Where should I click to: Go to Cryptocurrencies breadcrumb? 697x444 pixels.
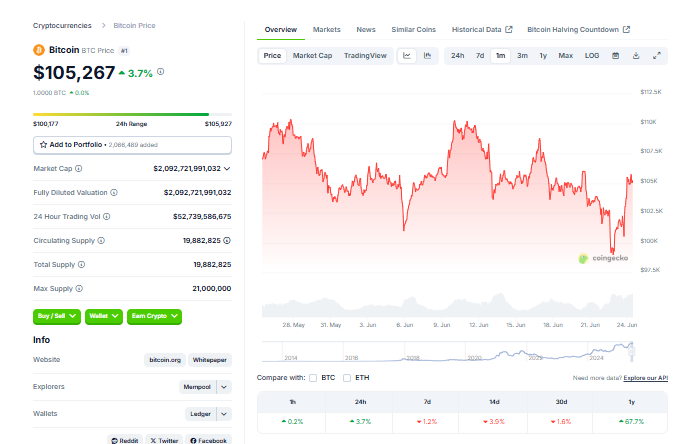(62, 25)
